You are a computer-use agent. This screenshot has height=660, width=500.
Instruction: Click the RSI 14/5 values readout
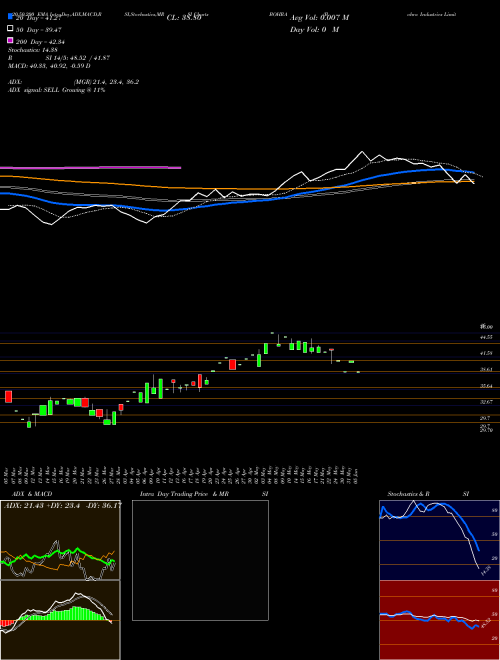click(x=59, y=58)
